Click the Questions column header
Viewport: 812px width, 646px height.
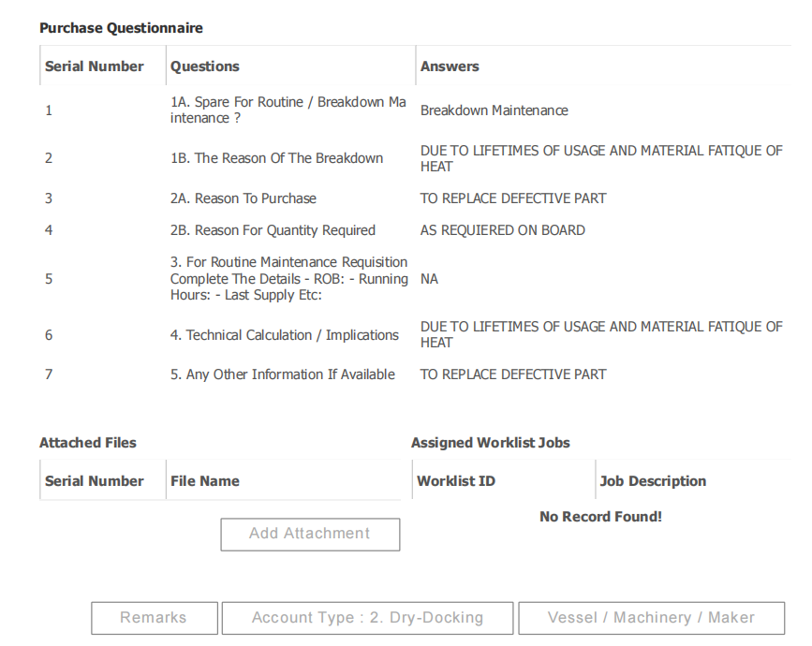pyautogui.click(x=205, y=66)
